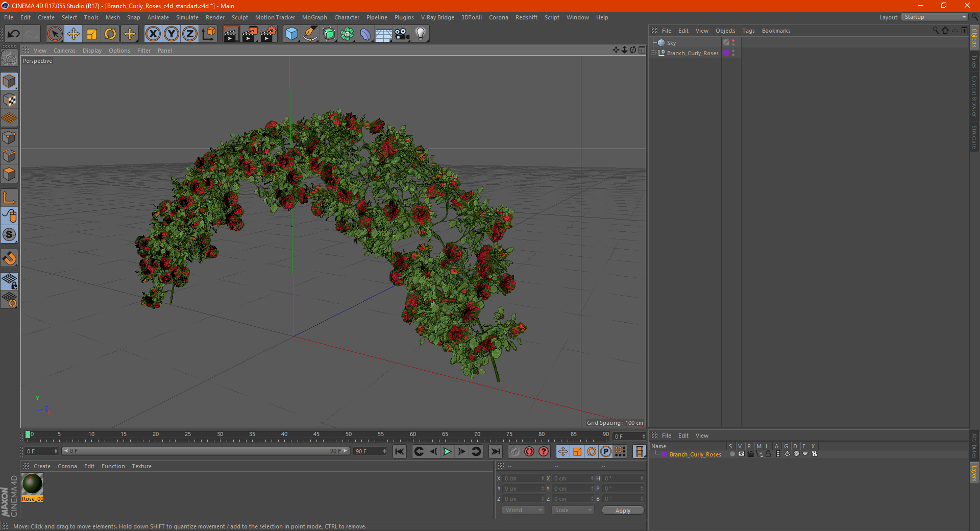Toggle Locked Workplane icon
980x531 pixels.
pos(9,281)
